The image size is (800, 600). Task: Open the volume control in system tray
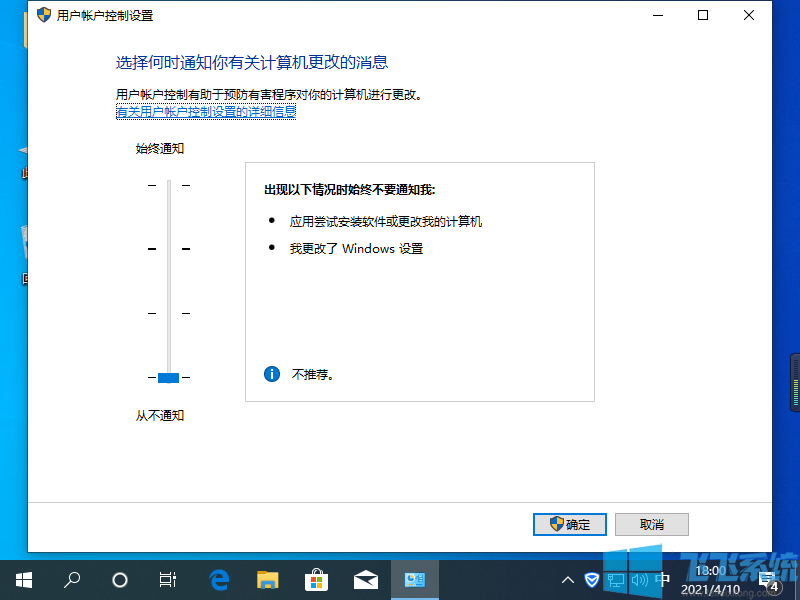click(638, 579)
